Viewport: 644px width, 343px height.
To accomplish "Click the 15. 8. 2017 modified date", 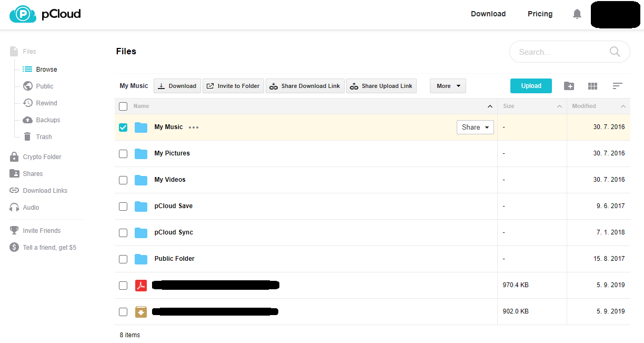I will coord(609,259).
